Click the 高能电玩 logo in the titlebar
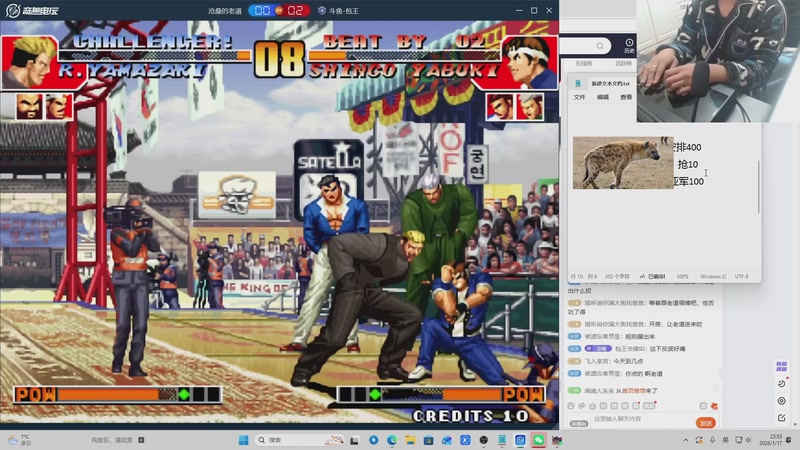Viewport: 800px width, 450px height. coord(33,10)
